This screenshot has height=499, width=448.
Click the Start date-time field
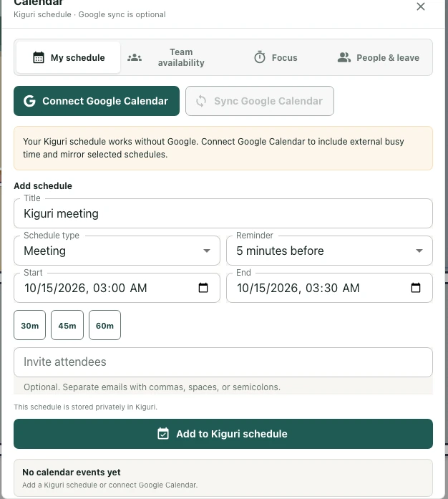tap(117, 288)
